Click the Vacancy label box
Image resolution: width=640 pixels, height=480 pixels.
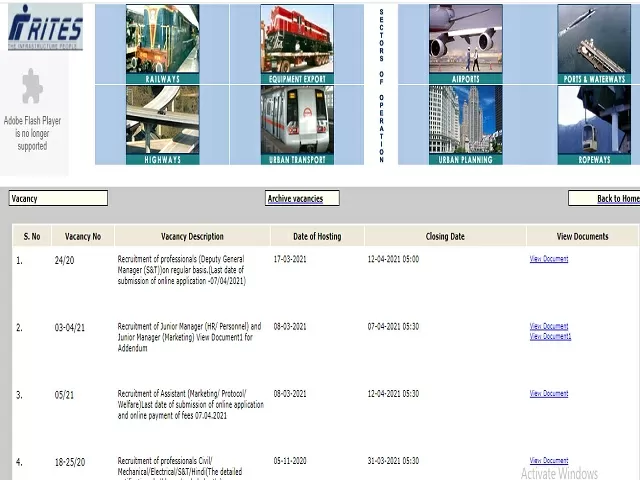click(58, 198)
